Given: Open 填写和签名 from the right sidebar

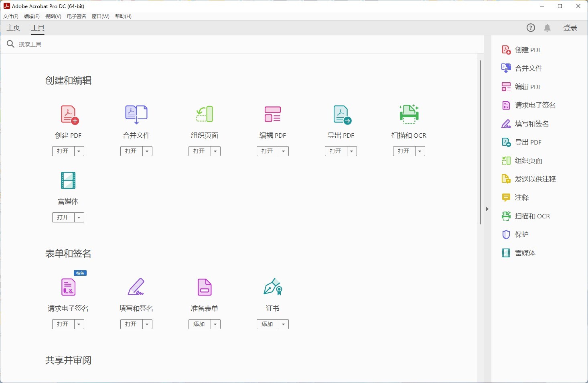Looking at the screenshot, I should click(x=525, y=124).
